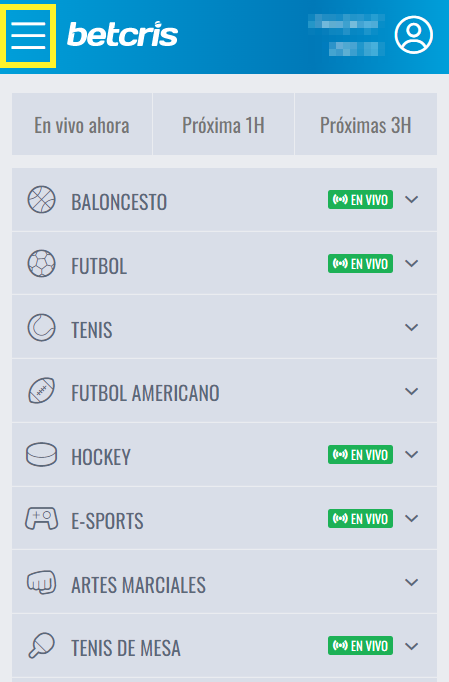Click the betcris logo

(x=122, y=34)
